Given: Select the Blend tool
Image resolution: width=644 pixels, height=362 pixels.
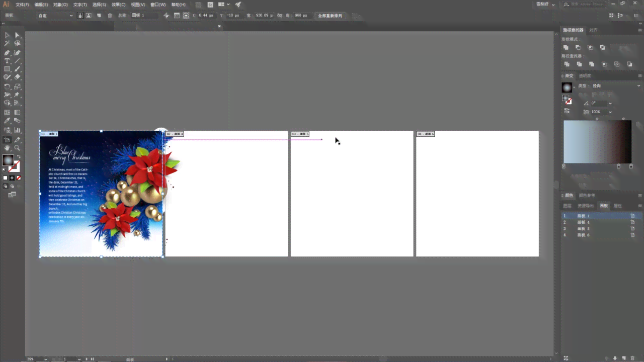Looking at the screenshot, I should (x=17, y=121).
